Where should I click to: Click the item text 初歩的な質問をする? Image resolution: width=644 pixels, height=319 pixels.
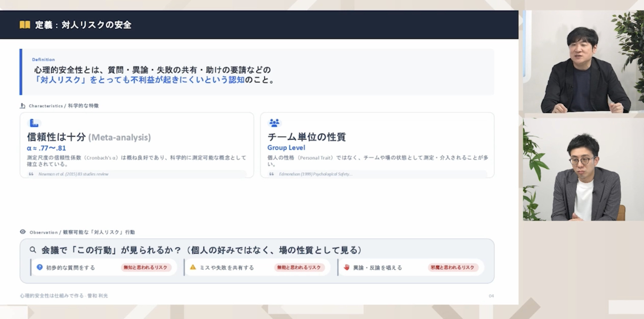(71, 268)
